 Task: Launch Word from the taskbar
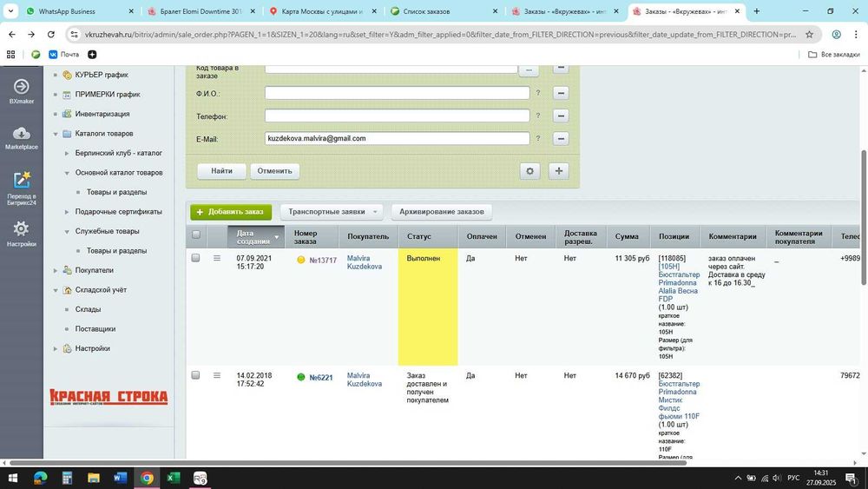click(x=120, y=478)
